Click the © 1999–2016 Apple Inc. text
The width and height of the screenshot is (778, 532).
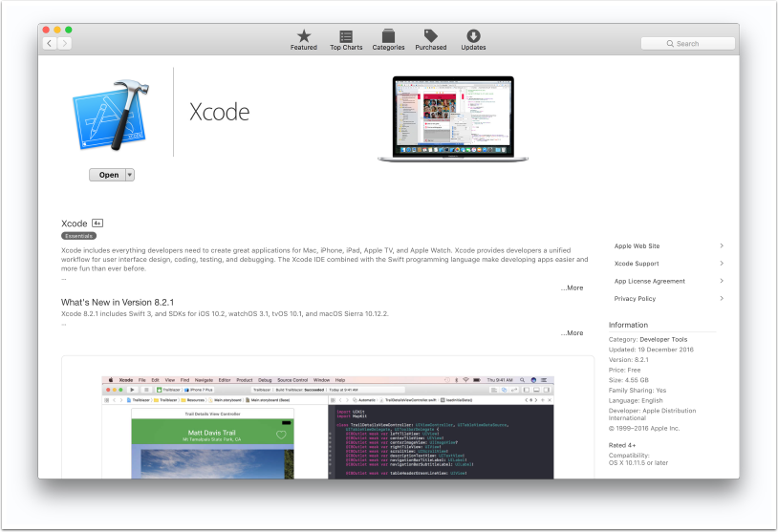click(644, 429)
